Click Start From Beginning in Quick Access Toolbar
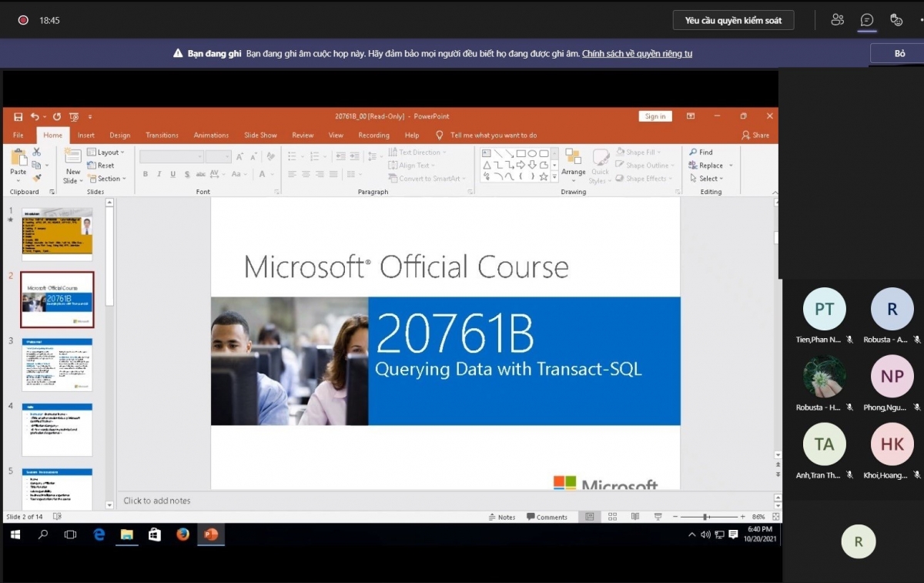 (x=74, y=116)
